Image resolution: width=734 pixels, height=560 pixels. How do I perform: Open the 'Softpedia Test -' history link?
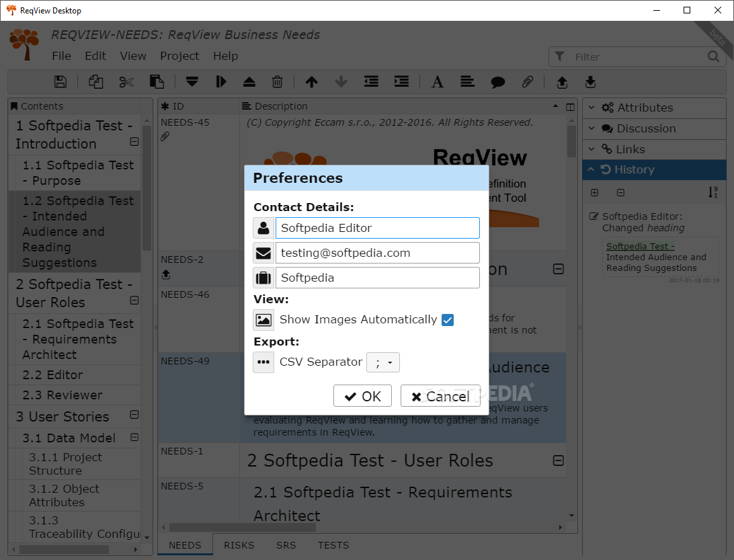click(640, 246)
